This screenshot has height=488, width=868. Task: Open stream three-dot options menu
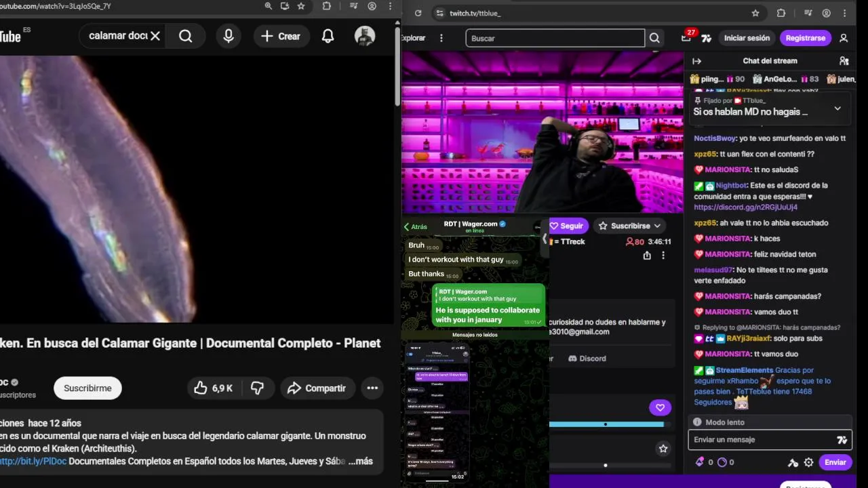663,256
